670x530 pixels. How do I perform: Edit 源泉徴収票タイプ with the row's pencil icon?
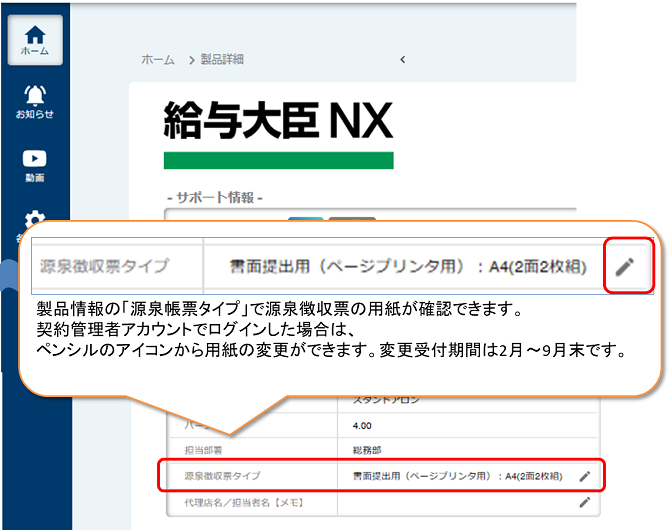coord(585,477)
